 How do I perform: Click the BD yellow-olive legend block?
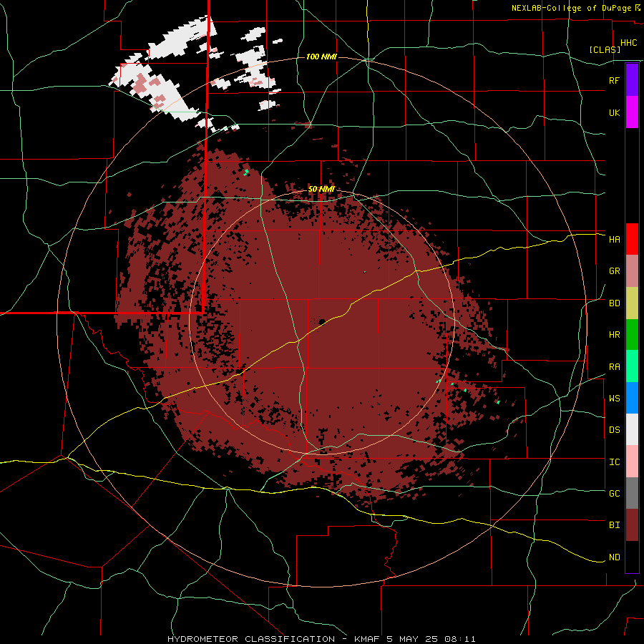(632, 303)
